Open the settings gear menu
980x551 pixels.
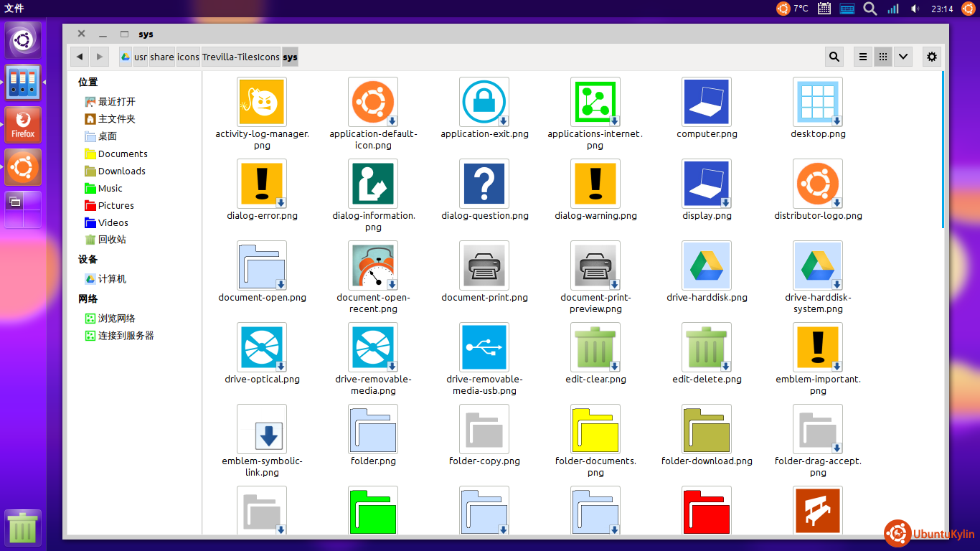tap(931, 57)
